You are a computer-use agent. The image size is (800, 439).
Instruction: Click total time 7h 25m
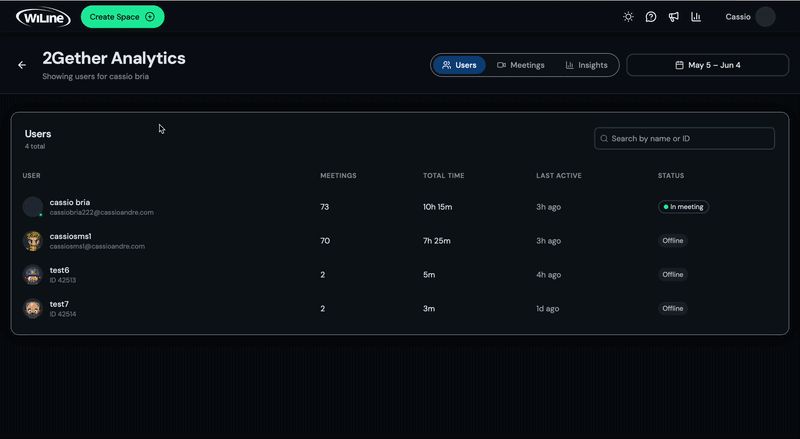pyautogui.click(x=436, y=240)
